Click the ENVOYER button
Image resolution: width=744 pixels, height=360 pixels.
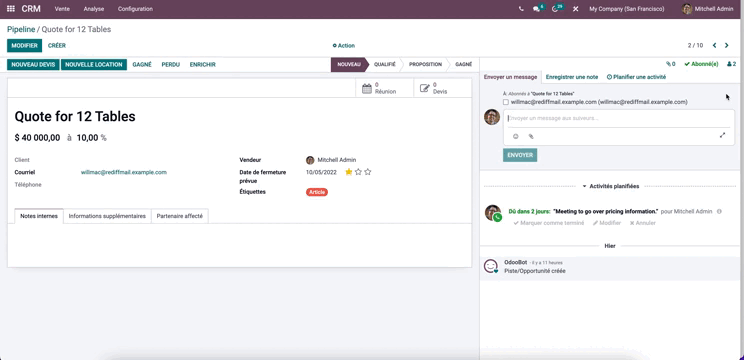tap(520, 155)
